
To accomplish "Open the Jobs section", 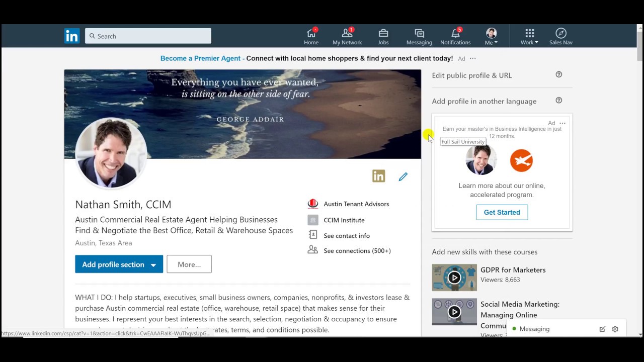I will (383, 36).
